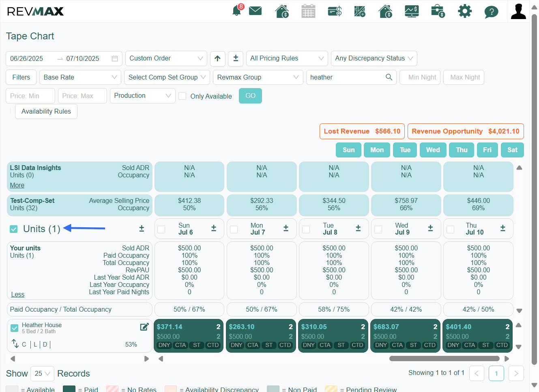Viewport: 539px width, 392px height.
Task: Open the Production dropdown
Action: coord(143,96)
